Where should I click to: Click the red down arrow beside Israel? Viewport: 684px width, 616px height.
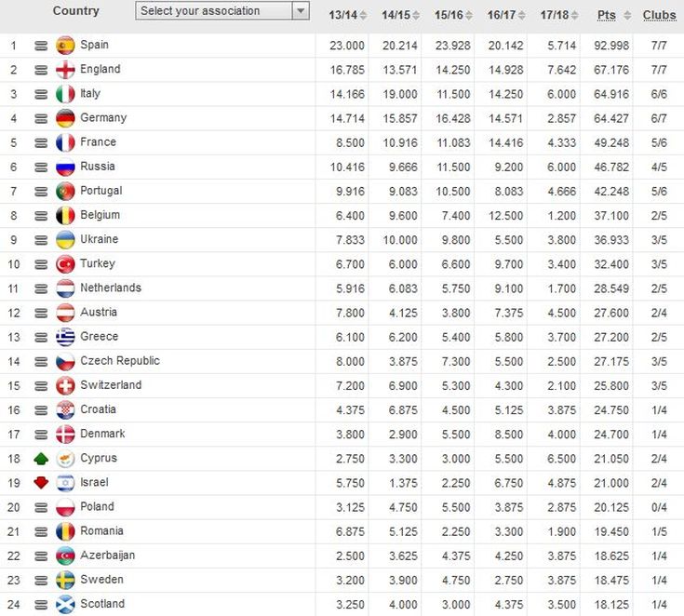click(41, 483)
